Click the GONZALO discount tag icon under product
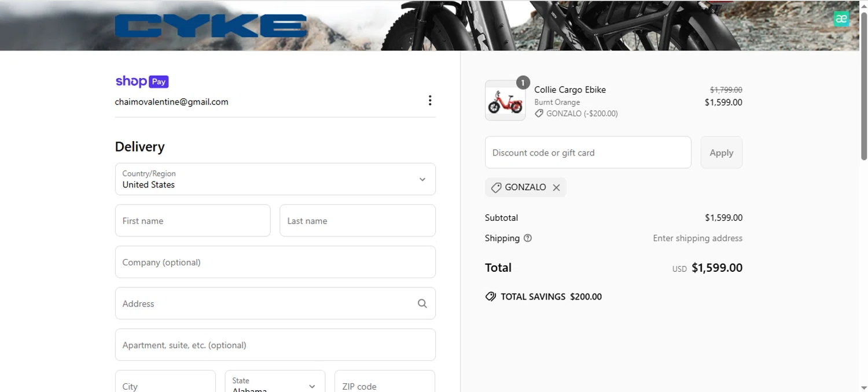 pos(539,114)
